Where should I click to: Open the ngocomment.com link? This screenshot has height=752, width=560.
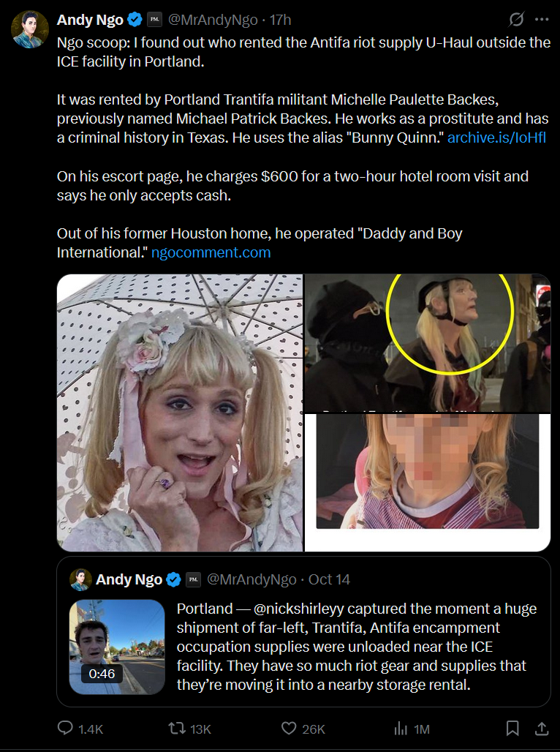click(211, 252)
